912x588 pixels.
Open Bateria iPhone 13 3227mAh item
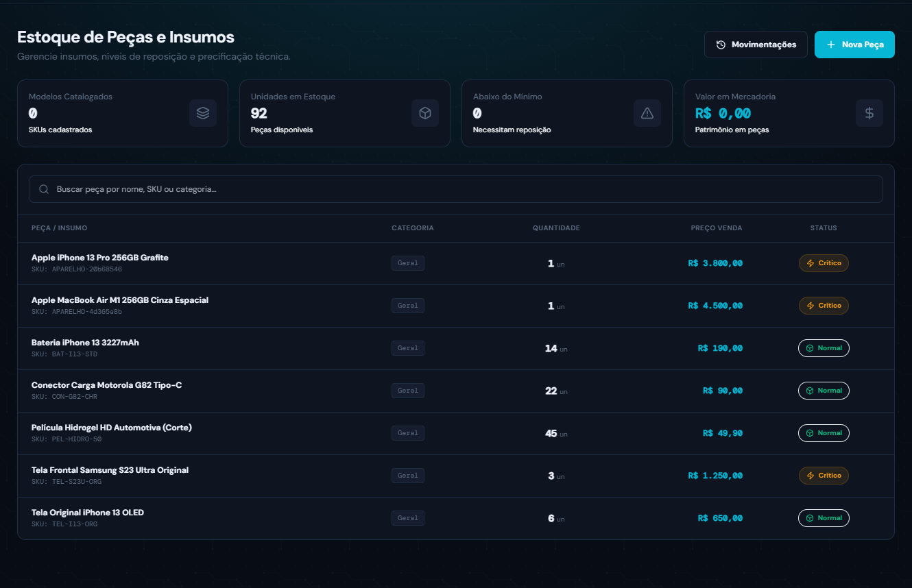pos(85,343)
